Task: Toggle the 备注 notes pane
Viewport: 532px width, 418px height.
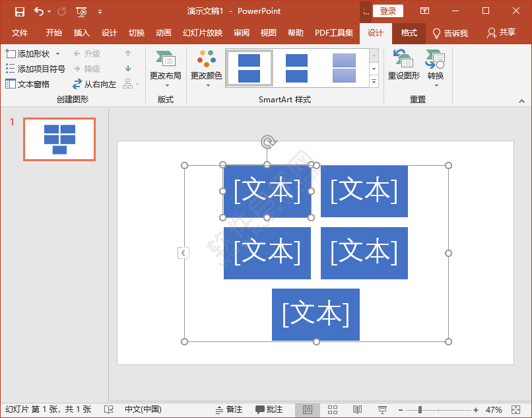Action: tap(229, 409)
